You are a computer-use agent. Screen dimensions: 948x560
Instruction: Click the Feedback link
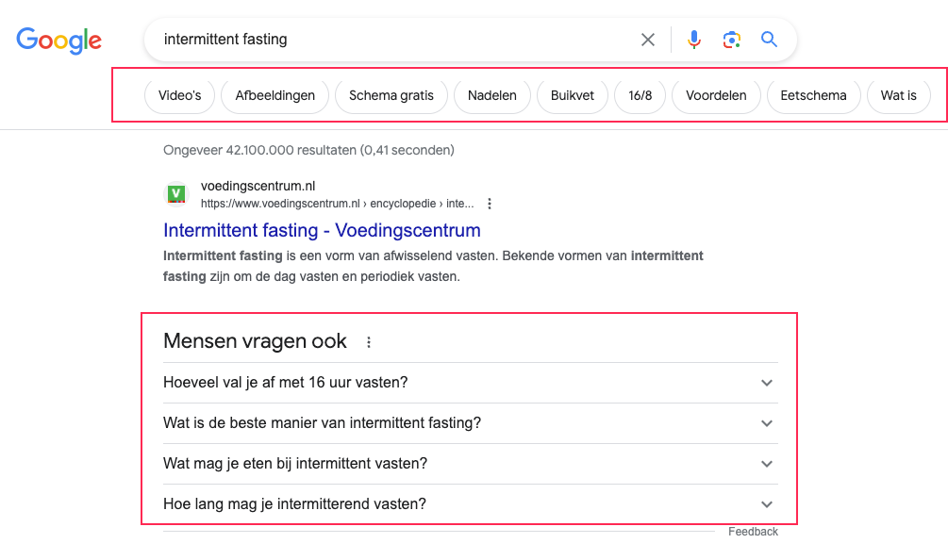pos(753,532)
